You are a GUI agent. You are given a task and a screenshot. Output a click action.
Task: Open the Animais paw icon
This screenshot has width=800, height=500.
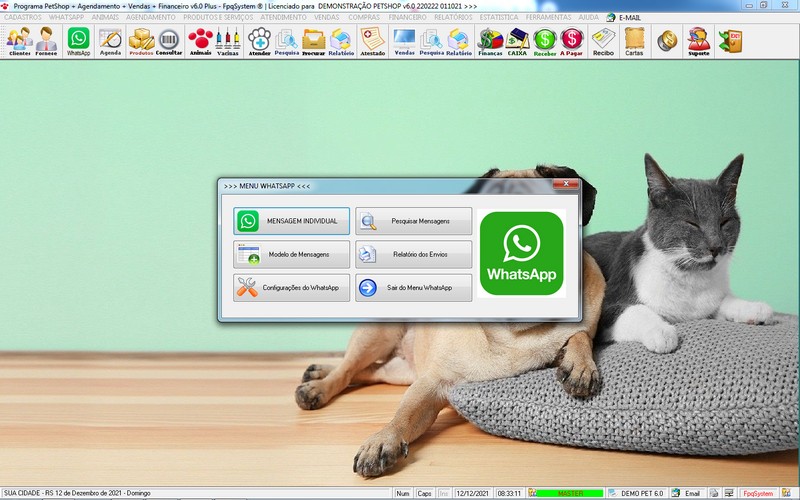[x=201, y=41]
